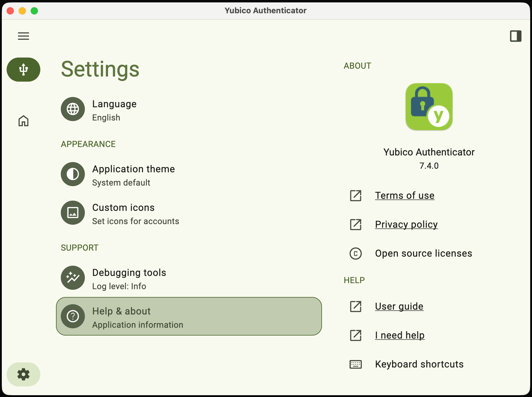The height and width of the screenshot is (397, 532).
Task: Click the I need help link
Action: [400, 335]
